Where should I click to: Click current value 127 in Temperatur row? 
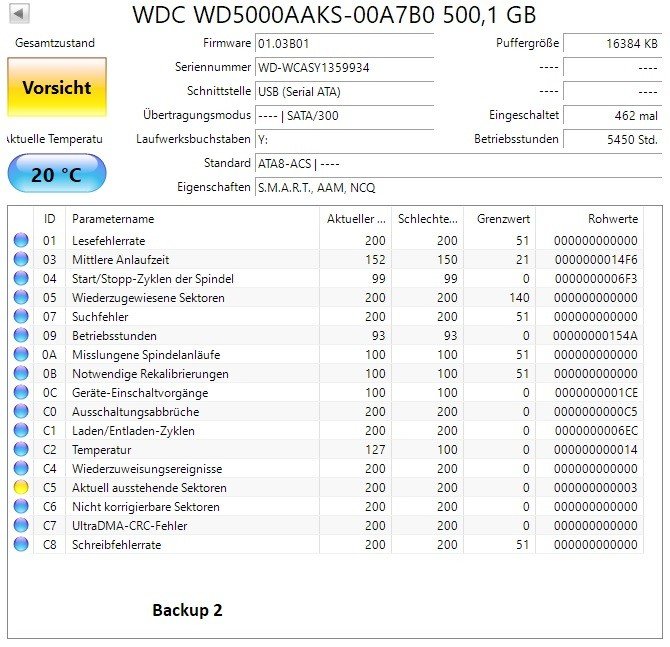(x=375, y=450)
